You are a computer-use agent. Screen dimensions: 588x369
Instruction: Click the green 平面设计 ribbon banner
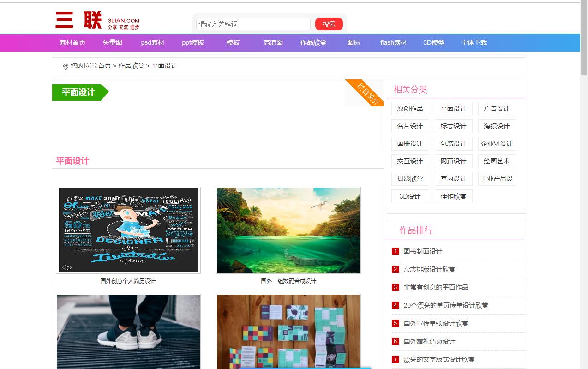click(77, 92)
